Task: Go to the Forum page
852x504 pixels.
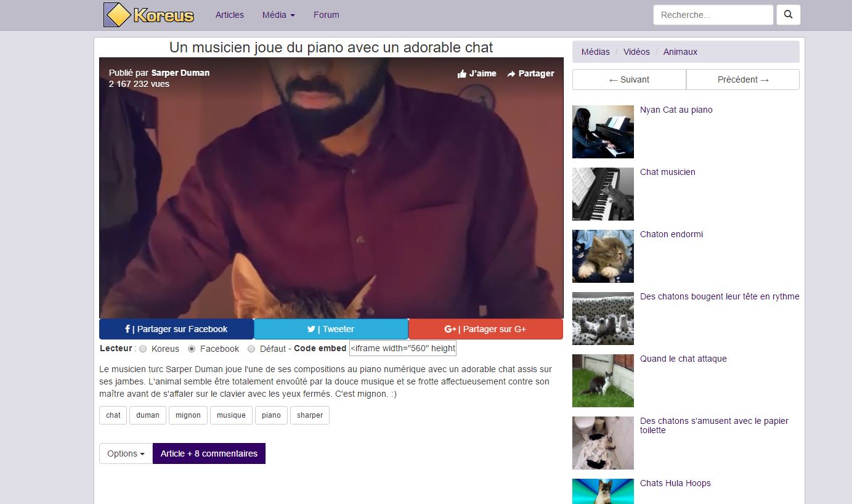Action: pos(326,15)
